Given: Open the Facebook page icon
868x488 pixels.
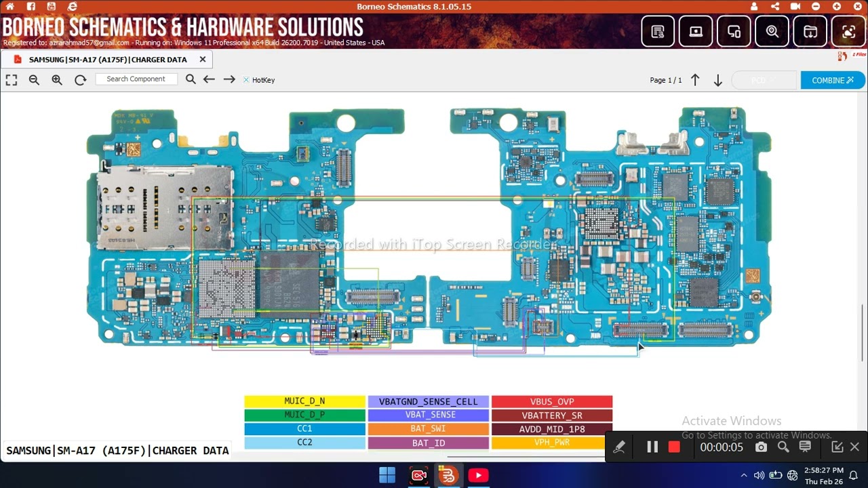Looking at the screenshot, I should pos(31,7).
